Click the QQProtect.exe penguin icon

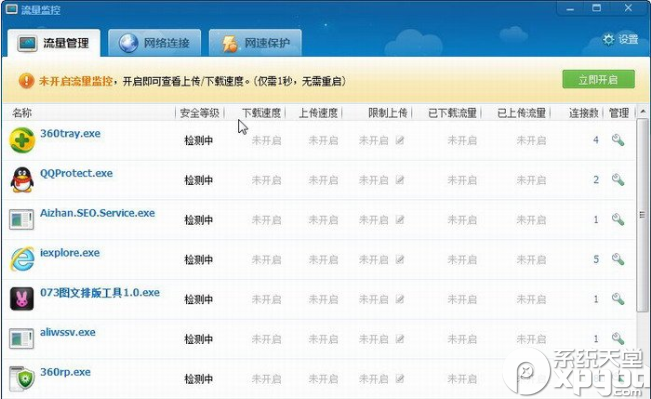click(x=22, y=180)
